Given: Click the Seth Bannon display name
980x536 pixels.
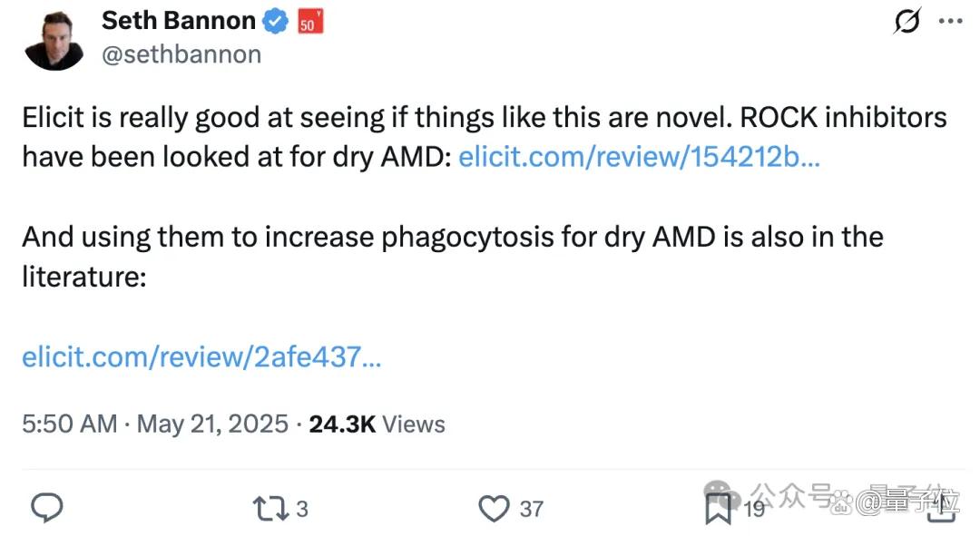Looking at the screenshot, I should [x=179, y=21].
